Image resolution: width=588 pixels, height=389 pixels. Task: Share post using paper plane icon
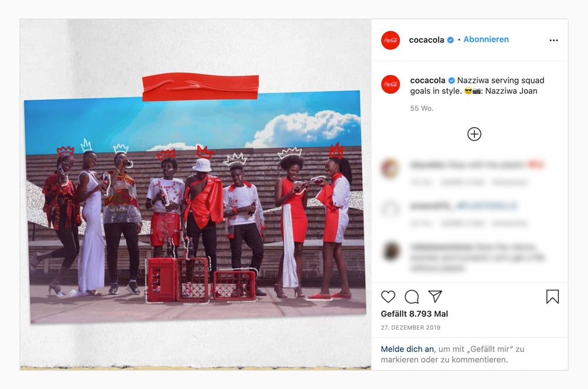[435, 296]
